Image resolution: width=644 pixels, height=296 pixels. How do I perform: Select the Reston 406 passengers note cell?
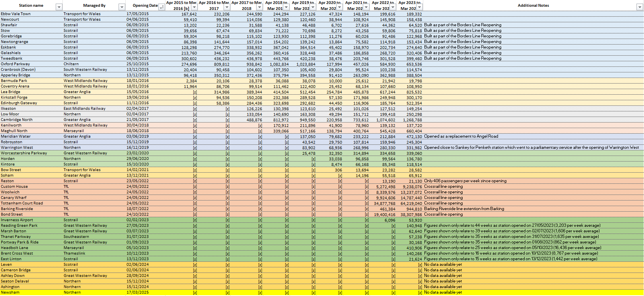coord(465,181)
